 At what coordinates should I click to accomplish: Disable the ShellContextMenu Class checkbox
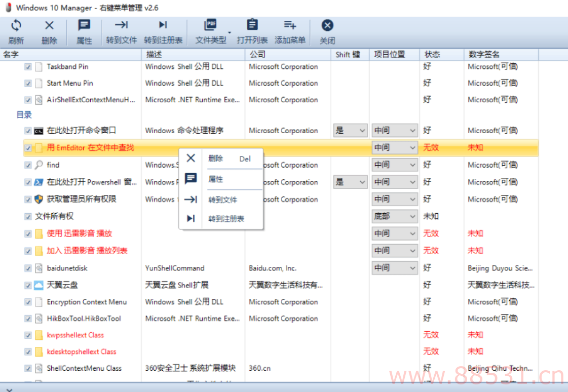tap(28, 369)
